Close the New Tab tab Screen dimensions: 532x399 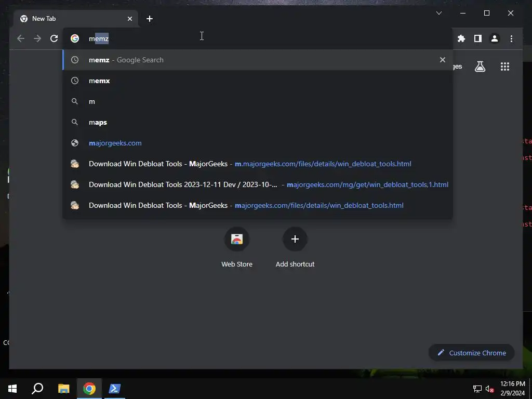(x=129, y=19)
